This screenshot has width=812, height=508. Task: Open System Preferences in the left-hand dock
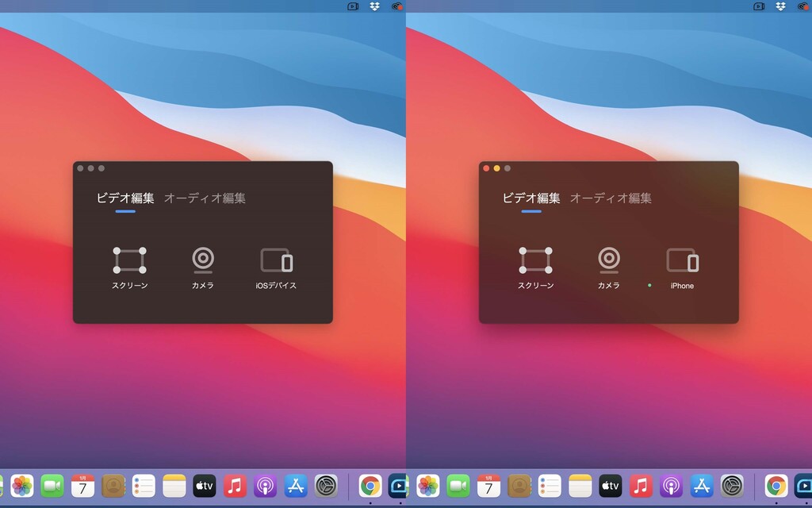[x=326, y=487]
